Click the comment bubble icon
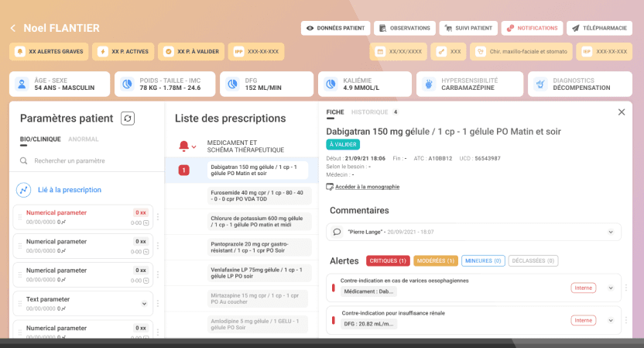 click(x=337, y=232)
